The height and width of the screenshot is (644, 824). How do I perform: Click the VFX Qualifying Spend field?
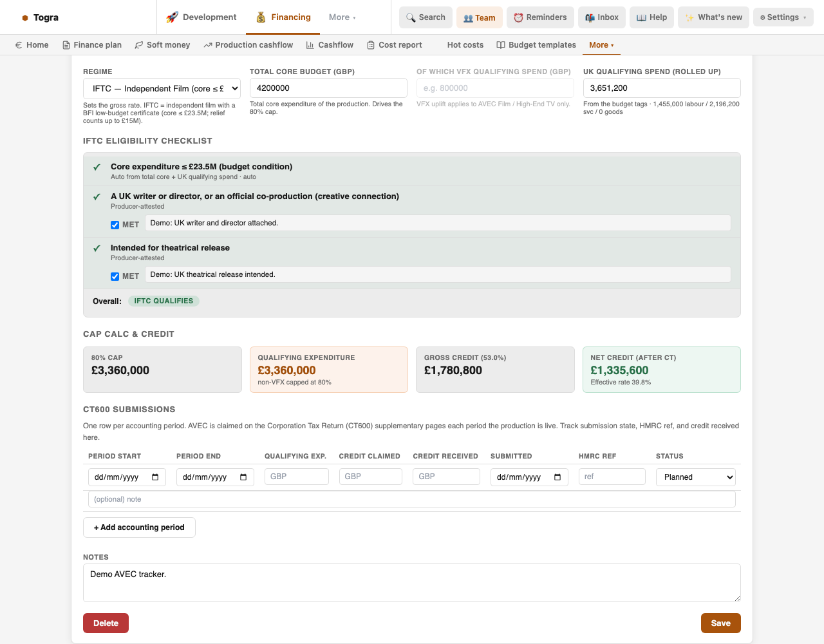click(x=495, y=88)
